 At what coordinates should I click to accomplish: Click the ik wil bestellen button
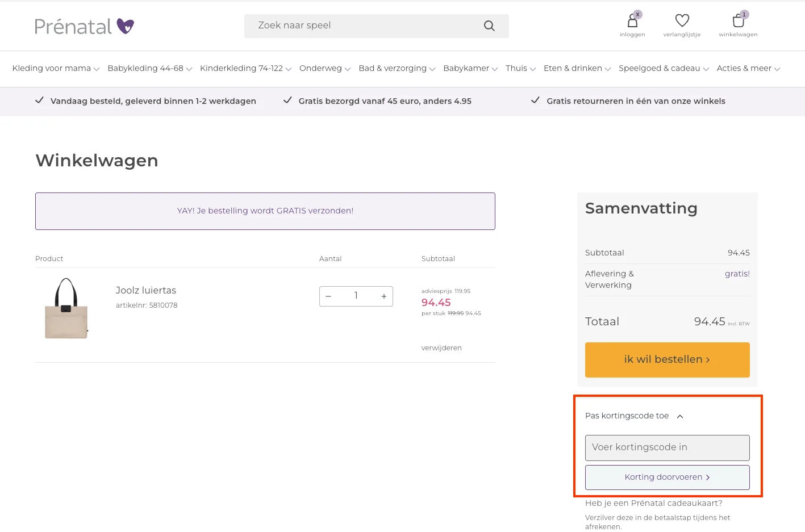(x=668, y=360)
